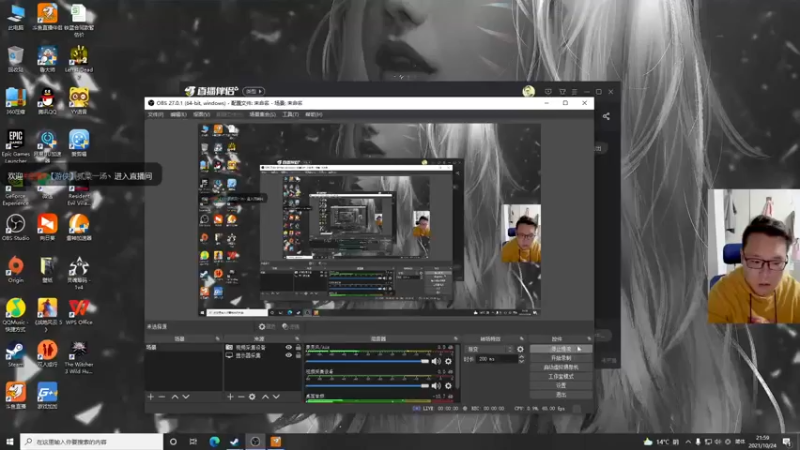Lock the display capture source

click(x=298, y=355)
